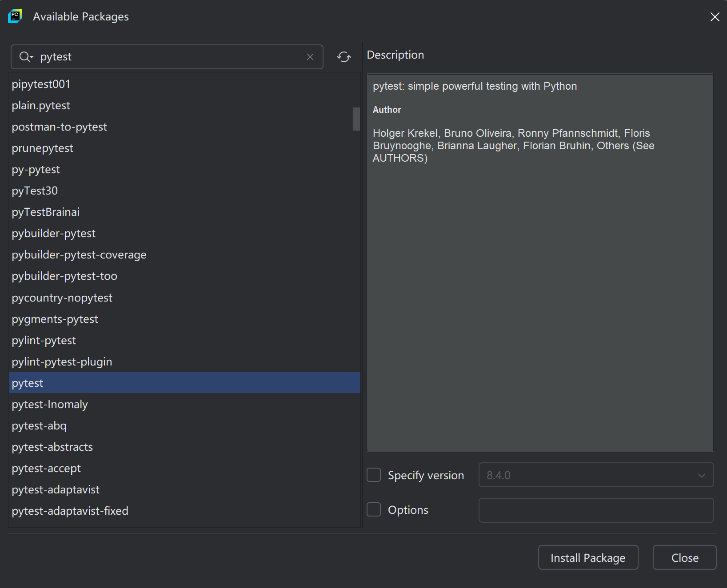This screenshot has width=727, height=588.
Task: Select pybuilder-pytest-coverage package
Action: click(184, 254)
